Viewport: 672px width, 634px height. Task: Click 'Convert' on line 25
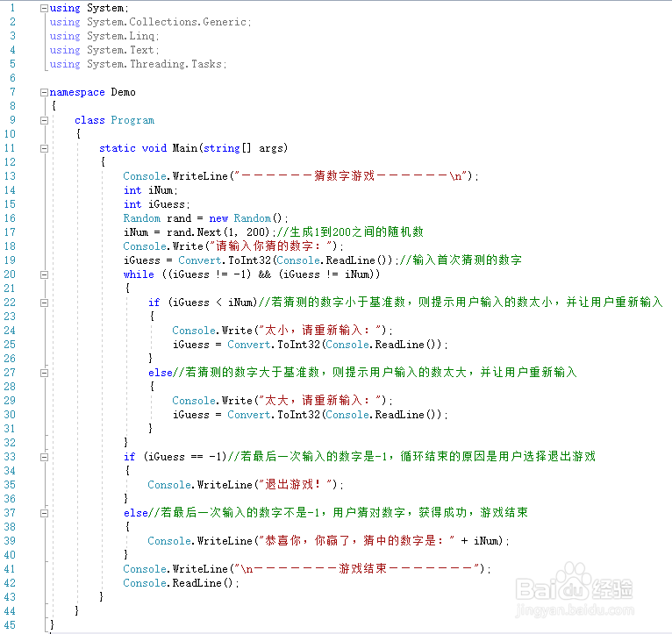coord(249,345)
